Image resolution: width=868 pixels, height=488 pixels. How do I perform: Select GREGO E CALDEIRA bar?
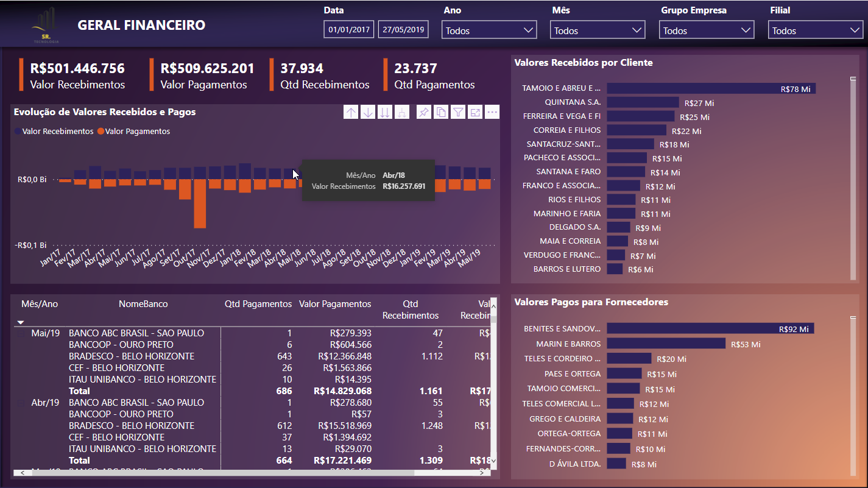pyautogui.click(x=620, y=419)
